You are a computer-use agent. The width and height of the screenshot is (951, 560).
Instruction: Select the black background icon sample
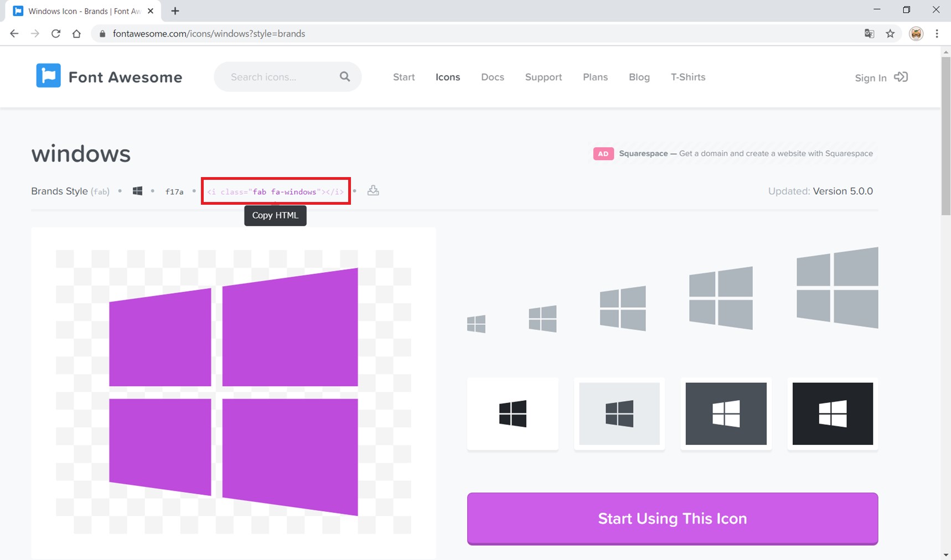pos(833,413)
